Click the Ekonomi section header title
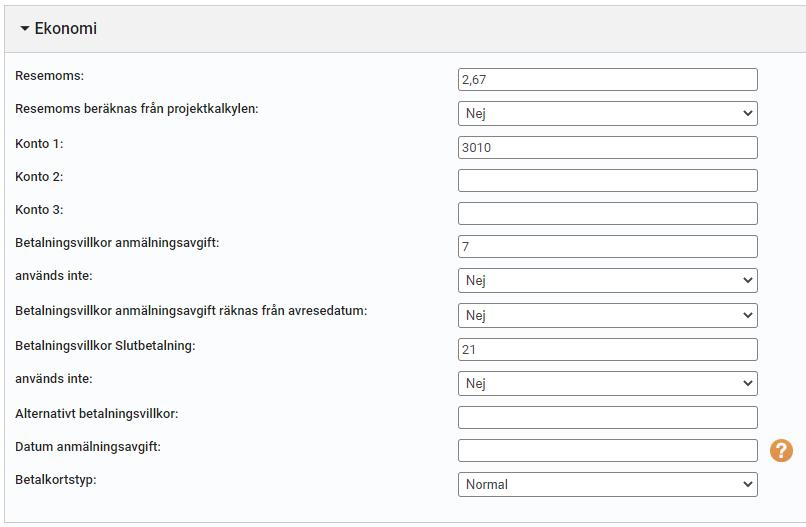Viewport: 806px width, 527px height. [x=65, y=28]
